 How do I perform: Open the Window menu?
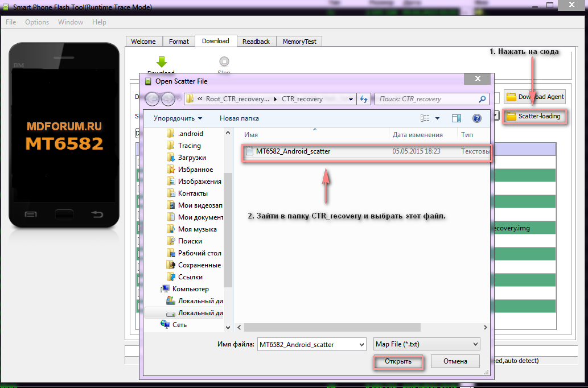[71, 22]
